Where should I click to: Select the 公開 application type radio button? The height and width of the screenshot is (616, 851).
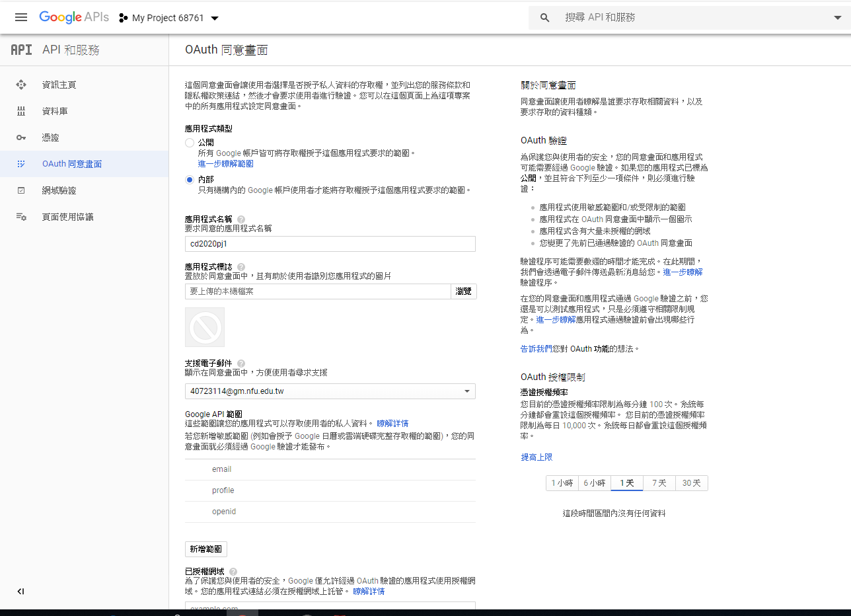[x=190, y=143]
